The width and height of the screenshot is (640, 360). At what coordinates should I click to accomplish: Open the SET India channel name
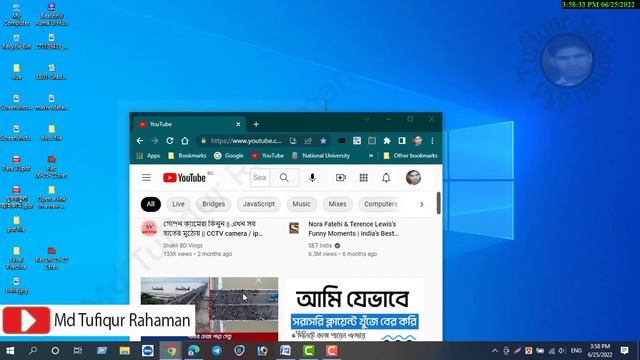tap(320, 245)
